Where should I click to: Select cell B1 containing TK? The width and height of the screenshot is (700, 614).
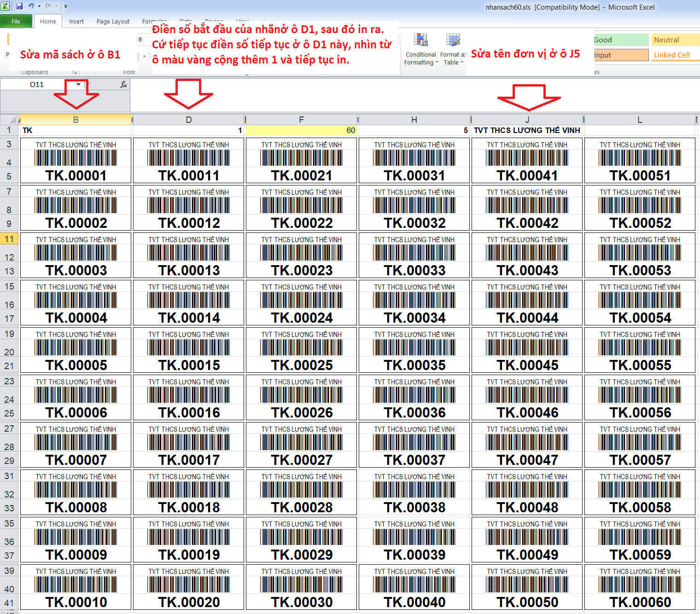click(x=76, y=130)
